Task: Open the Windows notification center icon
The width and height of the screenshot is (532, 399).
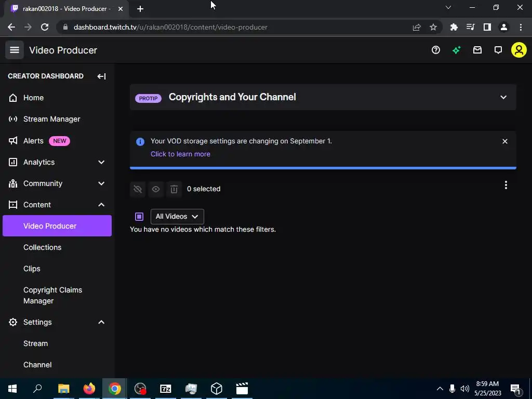Action: click(x=515, y=389)
